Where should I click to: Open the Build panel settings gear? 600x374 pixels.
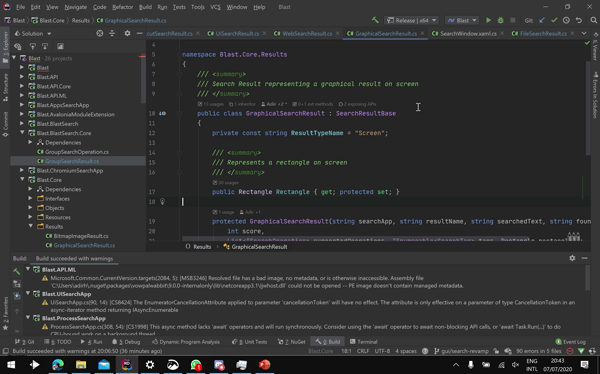tap(572, 258)
